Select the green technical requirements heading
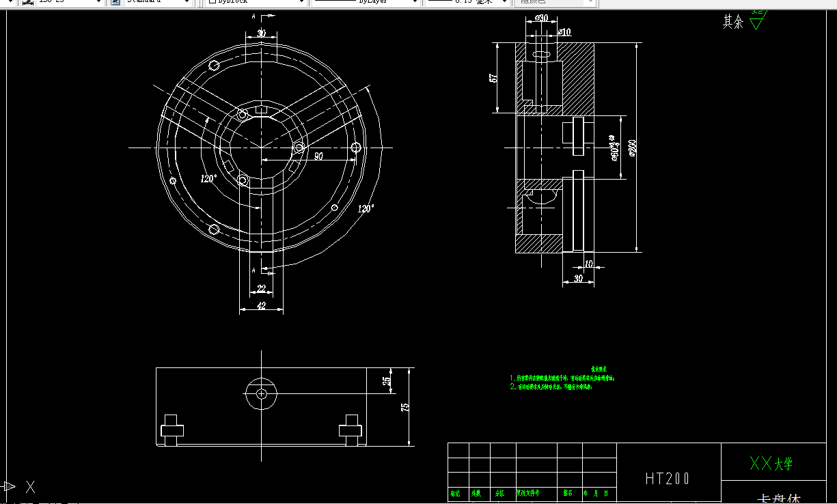Viewport: 837px width, 504px height. point(599,369)
